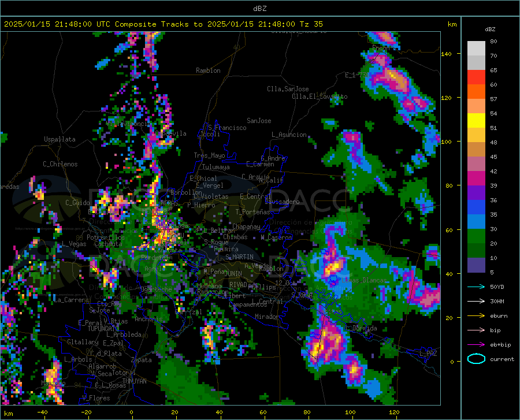Click the S_MARTIN city label
This screenshot has width=520, height=420.
[x=239, y=257]
